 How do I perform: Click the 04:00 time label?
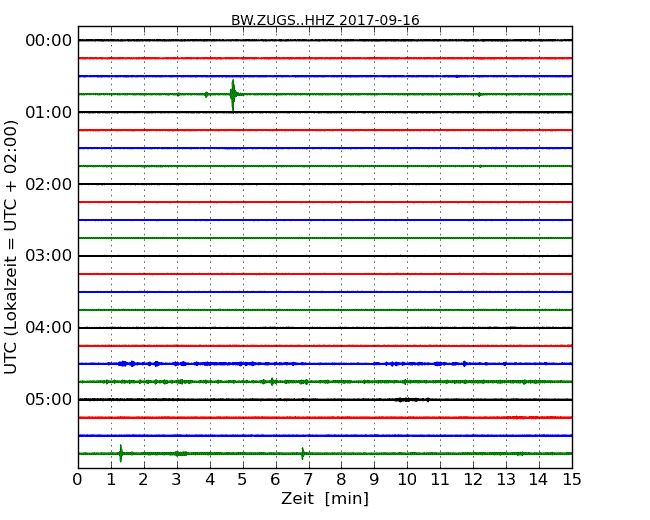49,328
